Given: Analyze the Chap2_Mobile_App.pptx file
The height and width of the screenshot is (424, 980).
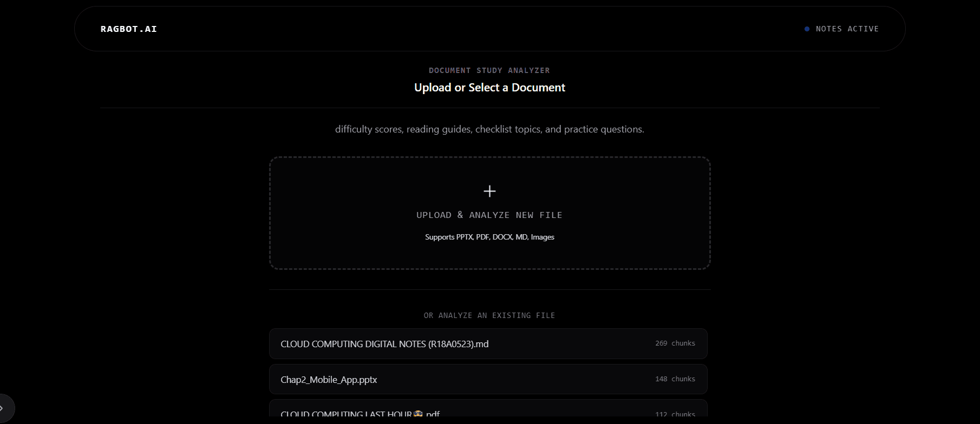Looking at the screenshot, I should point(488,379).
